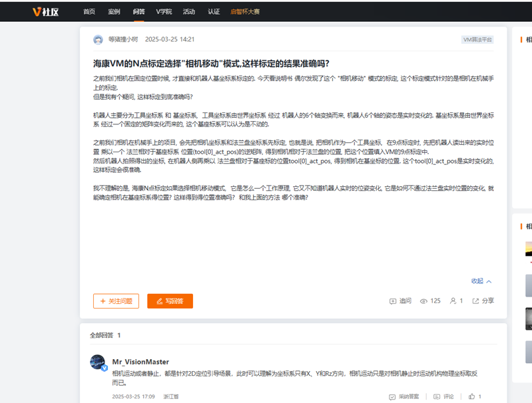Click the question author's avatar
532x403 pixels.
pyautogui.click(x=98, y=40)
